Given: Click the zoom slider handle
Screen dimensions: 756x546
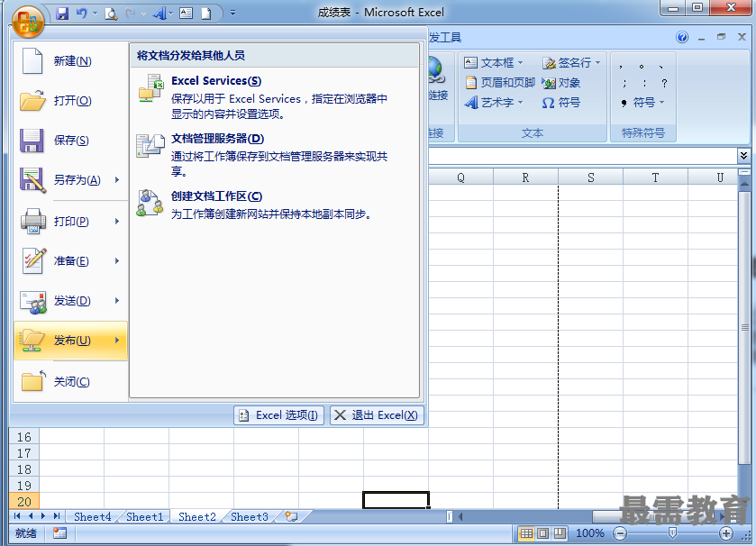Looking at the screenshot, I should 672,533.
